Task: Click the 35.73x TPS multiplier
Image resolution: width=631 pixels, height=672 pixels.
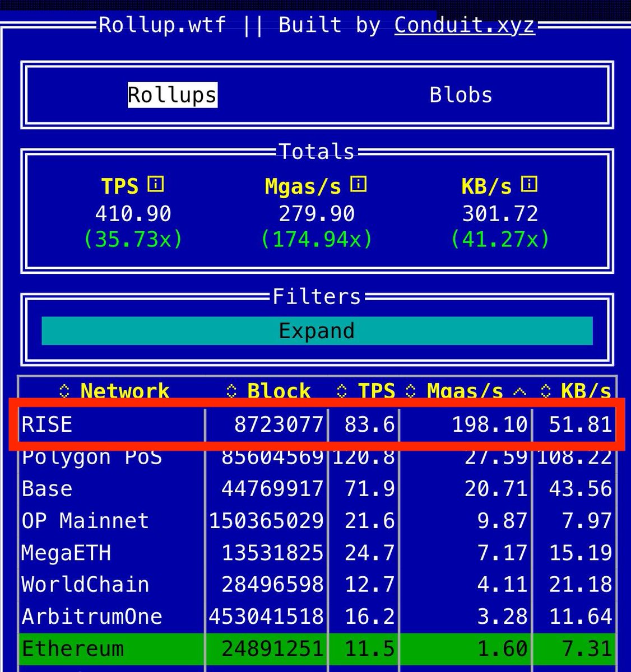Action: [x=133, y=240]
